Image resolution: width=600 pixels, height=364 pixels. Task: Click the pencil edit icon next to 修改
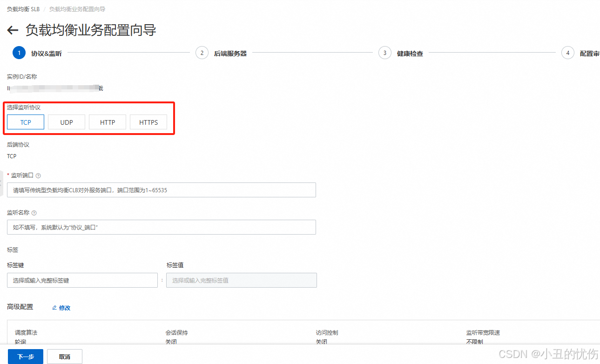[54, 308]
